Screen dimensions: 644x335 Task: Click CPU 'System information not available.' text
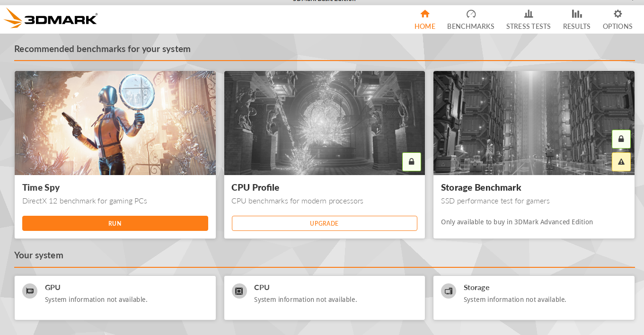click(x=306, y=300)
